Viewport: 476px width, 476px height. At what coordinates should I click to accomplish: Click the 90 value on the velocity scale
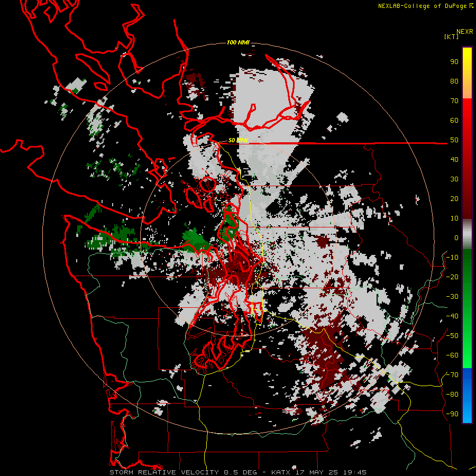coord(454,62)
